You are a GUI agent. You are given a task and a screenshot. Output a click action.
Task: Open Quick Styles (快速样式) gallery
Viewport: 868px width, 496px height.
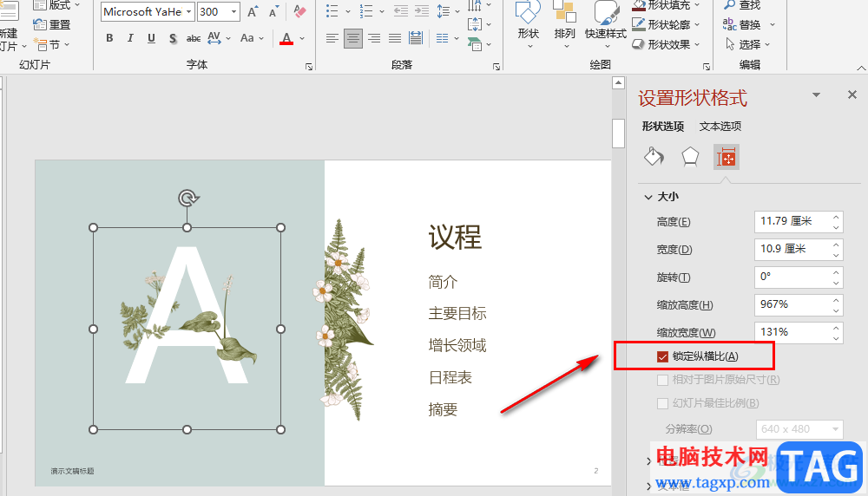(x=606, y=25)
